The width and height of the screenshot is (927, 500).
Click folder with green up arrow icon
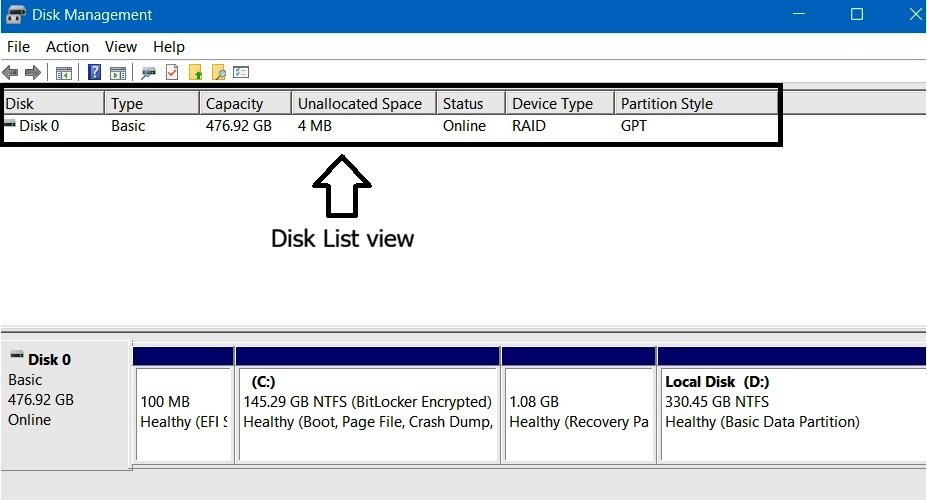point(196,73)
